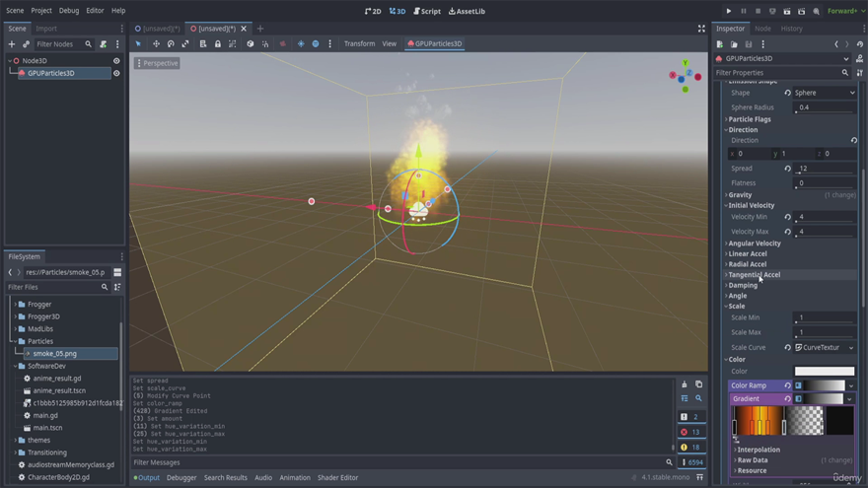Viewport: 868px width, 488px height.
Task: Toggle error messages filter showing 13
Action: (690, 432)
